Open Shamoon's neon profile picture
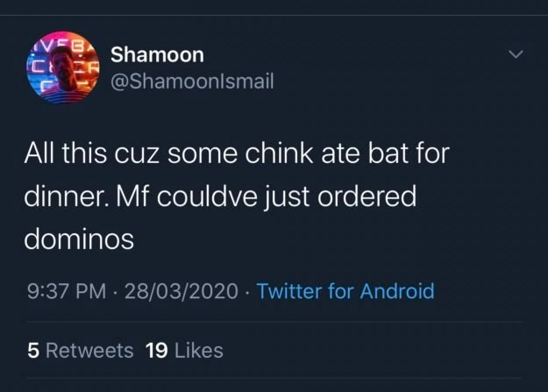The height and width of the screenshot is (392, 548). 63,69
